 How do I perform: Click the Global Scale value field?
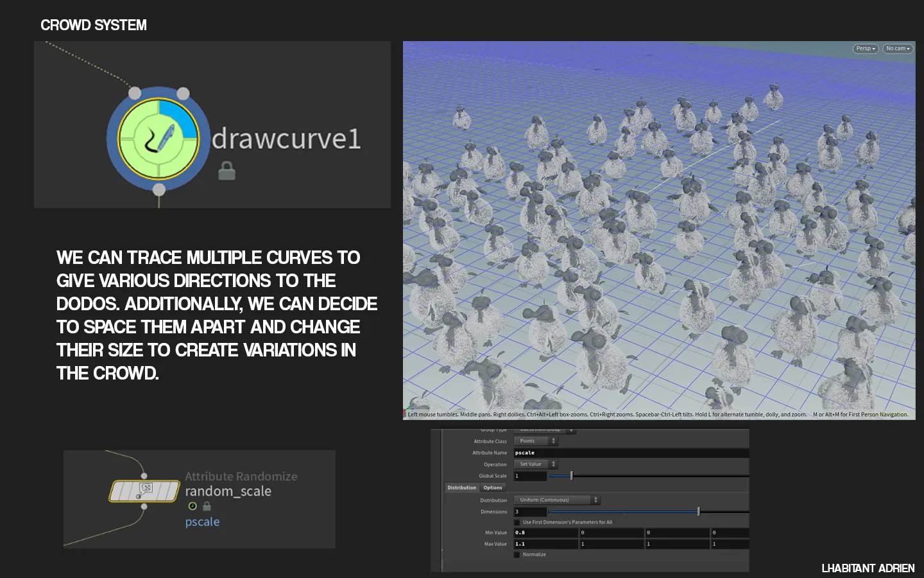(x=531, y=476)
